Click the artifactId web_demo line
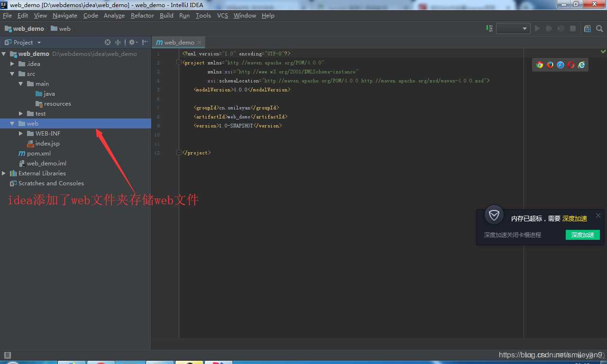The height and width of the screenshot is (364, 607). tap(240, 117)
